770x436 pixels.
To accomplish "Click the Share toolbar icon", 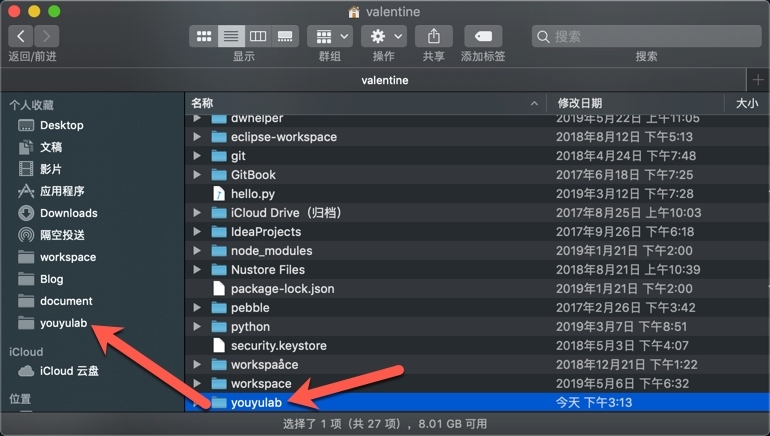I will [434, 36].
